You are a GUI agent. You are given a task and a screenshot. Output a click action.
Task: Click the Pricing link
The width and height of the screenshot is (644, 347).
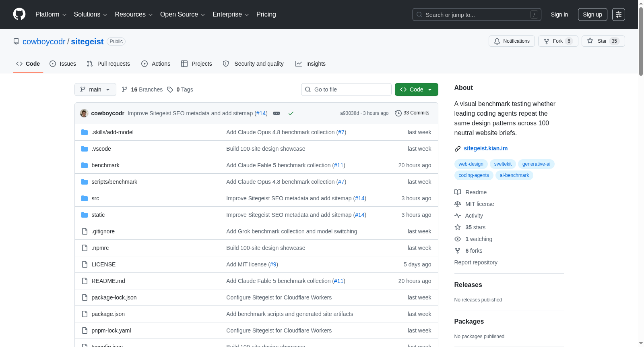point(266,15)
